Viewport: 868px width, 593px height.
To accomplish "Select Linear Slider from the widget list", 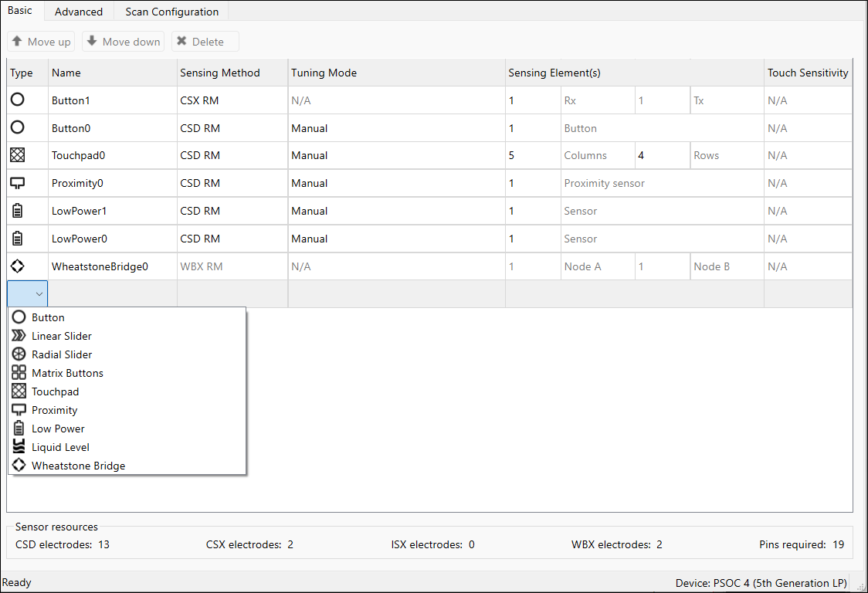I will tap(62, 336).
